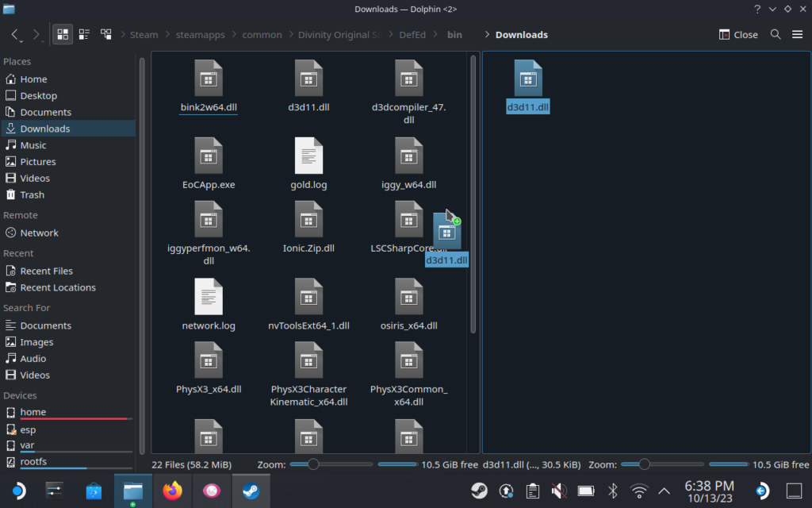The image size is (812, 508).
Task: Open the search magnifier in Dolphin
Action: pyautogui.click(x=776, y=35)
